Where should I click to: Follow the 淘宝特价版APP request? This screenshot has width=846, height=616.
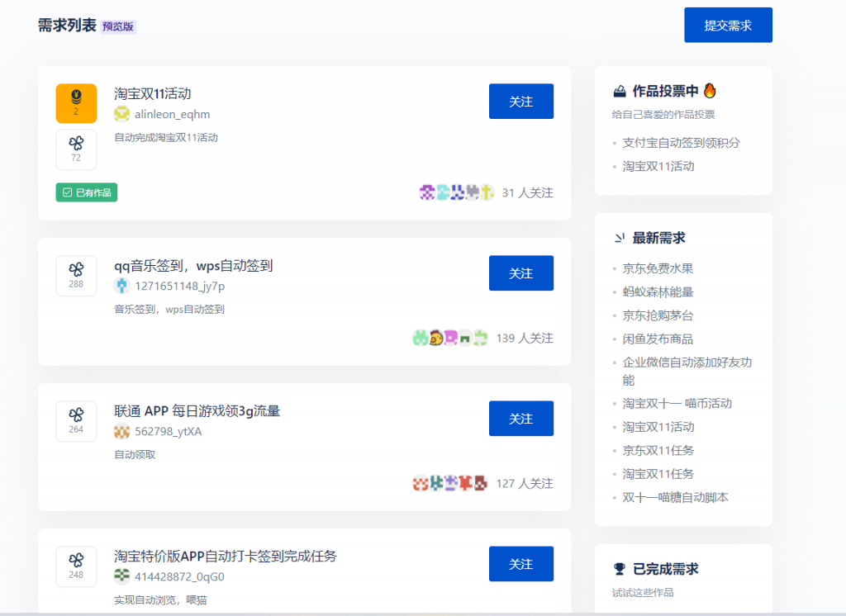point(520,564)
